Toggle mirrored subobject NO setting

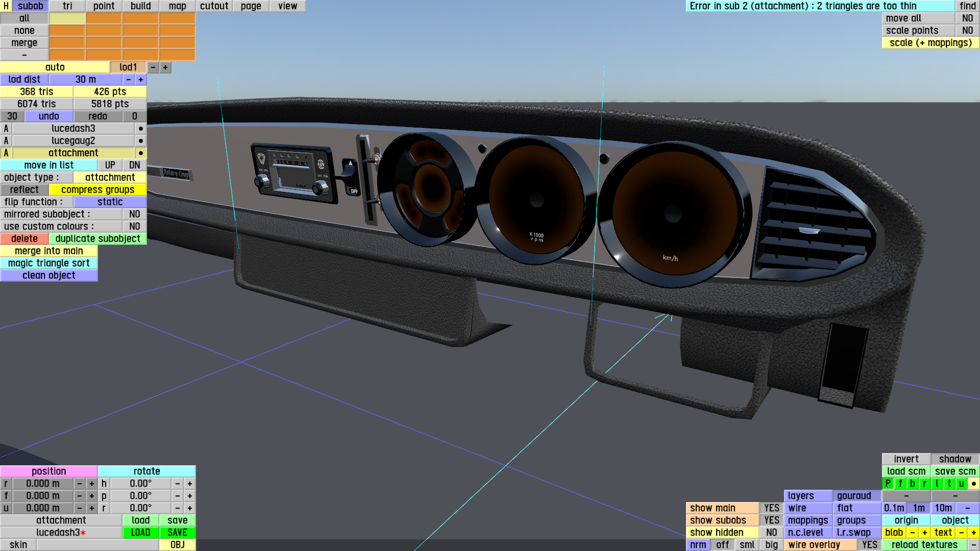[134, 214]
